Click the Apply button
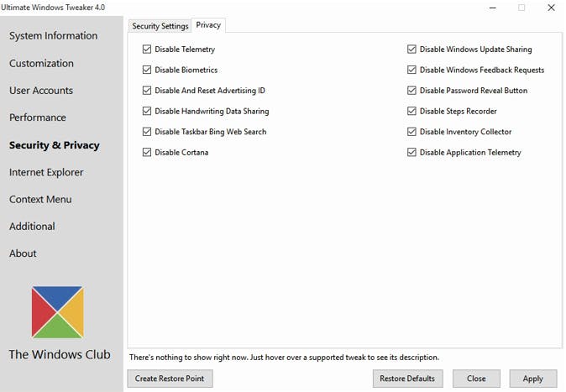 coord(532,379)
